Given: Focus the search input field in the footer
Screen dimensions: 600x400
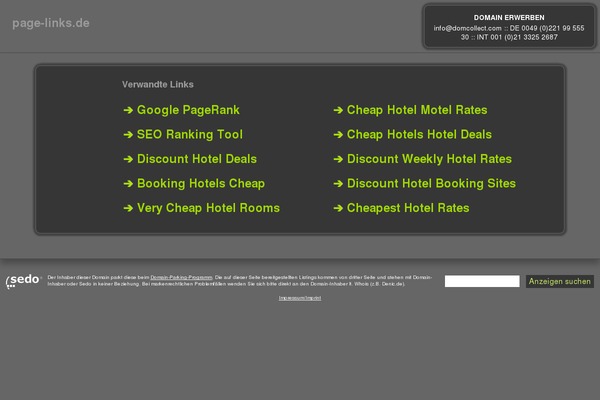Looking at the screenshot, I should click(482, 281).
